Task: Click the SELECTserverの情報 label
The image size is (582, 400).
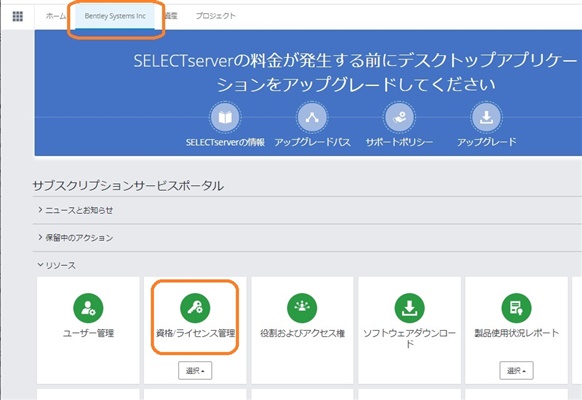Action: 225,142
